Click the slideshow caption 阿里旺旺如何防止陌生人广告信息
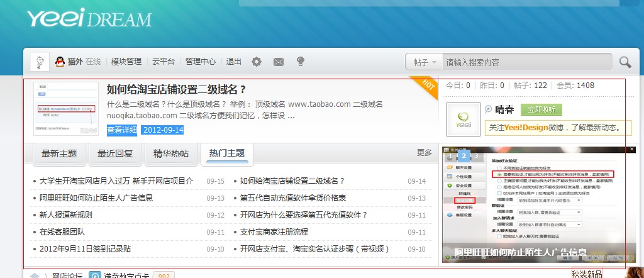This screenshot has height=278, width=644. [520, 253]
